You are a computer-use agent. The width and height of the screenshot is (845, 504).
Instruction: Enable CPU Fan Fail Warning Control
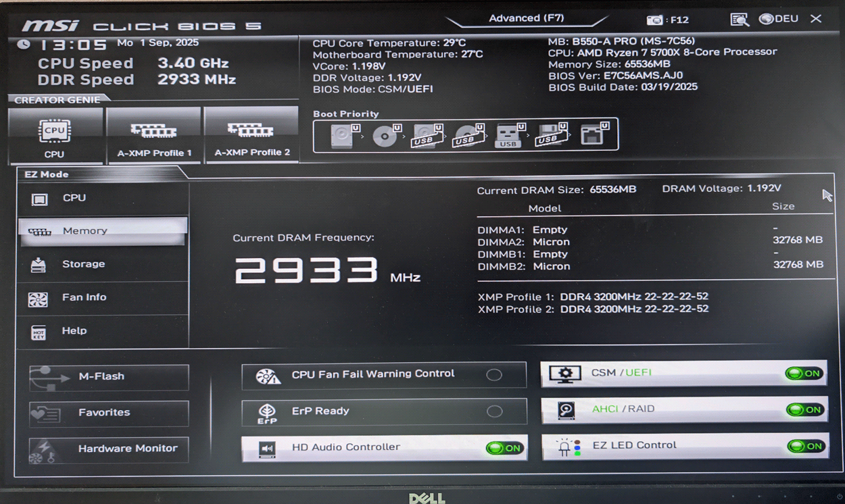point(494,375)
